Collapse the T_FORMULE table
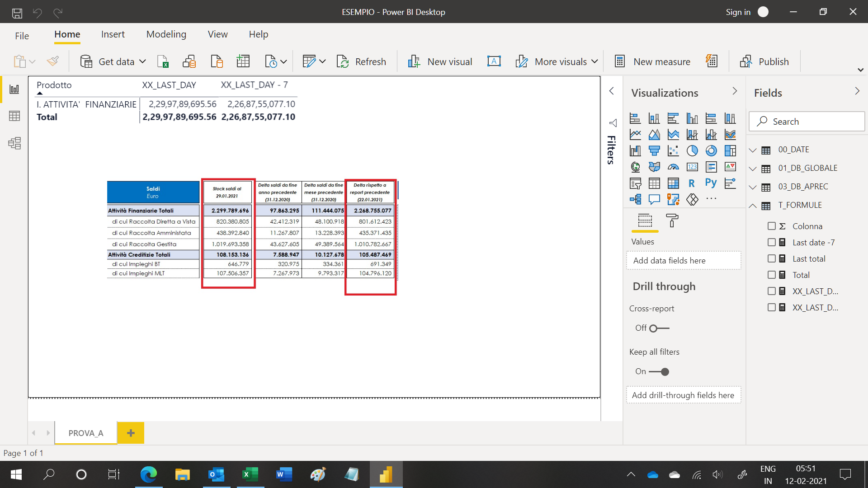The width and height of the screenshot is (868, 488). [753, 206]
